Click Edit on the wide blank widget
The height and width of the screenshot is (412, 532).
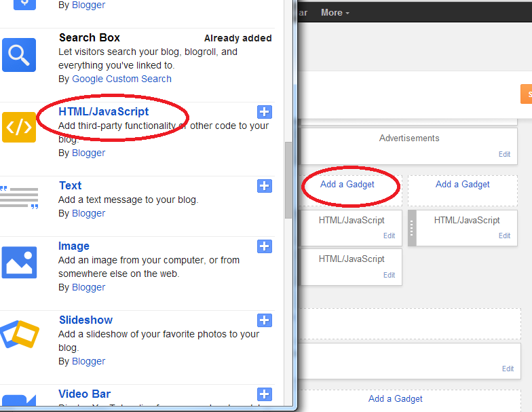[x=508, y=369]
